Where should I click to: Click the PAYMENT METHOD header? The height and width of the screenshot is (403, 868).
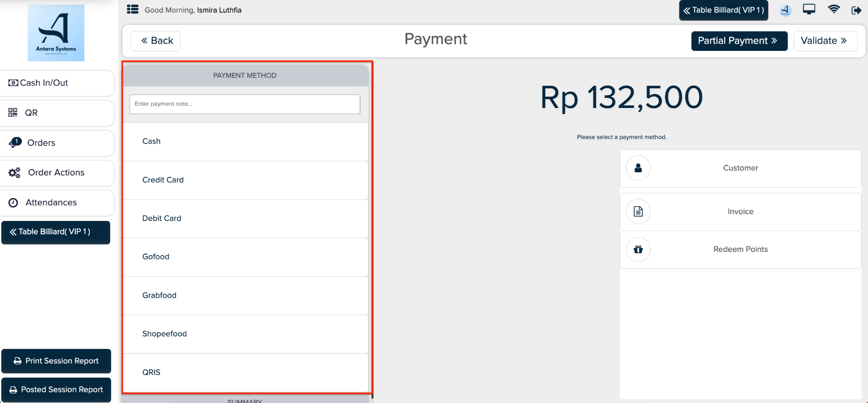[x=245, y=76]
